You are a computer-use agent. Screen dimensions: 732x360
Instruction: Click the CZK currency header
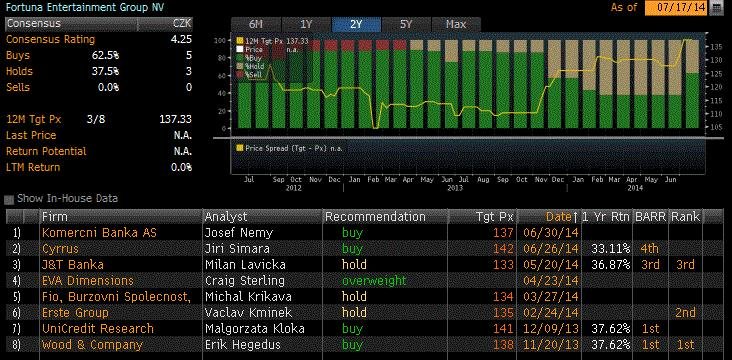point(181,23)
